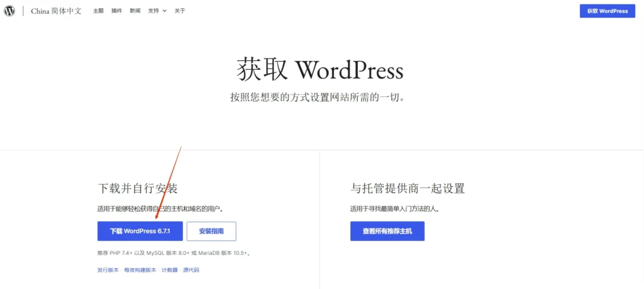Screen dimensions: 644x289
Task: Open the 主题 menu item
Action: click(x=98, y=11)
